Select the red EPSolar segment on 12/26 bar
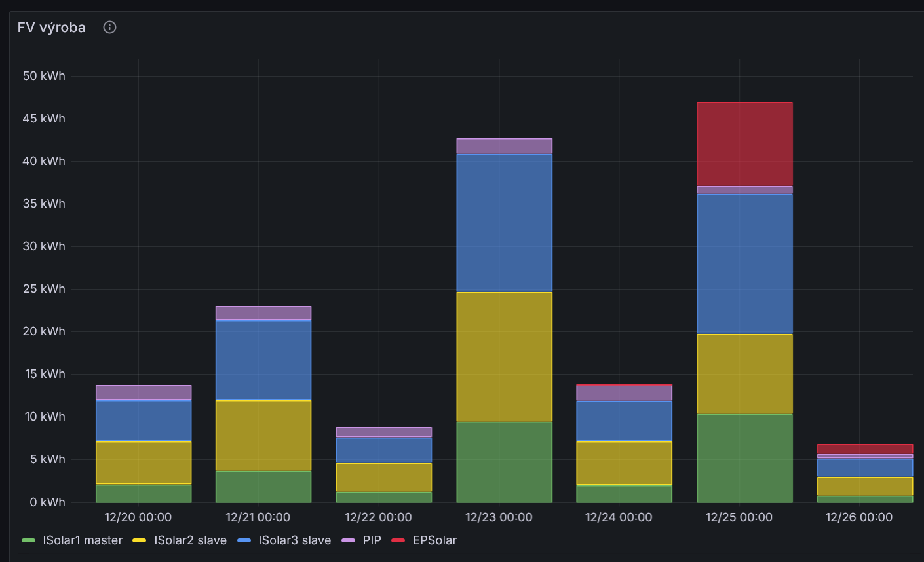The height and width of the screenshot is (562, 924). (x=865, y=449)
